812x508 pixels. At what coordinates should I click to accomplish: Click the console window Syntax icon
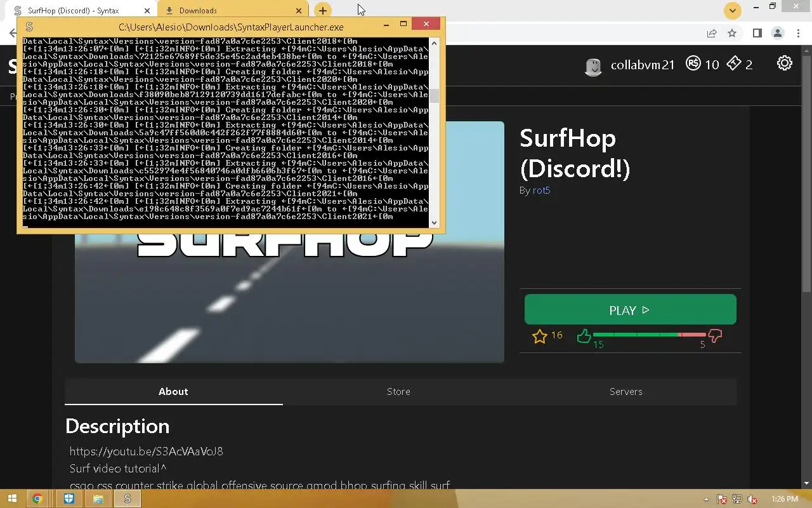(x=29, y=27)
